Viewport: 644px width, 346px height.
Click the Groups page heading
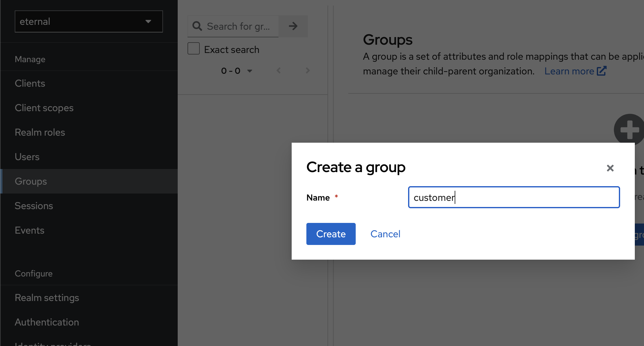(388, 40)
